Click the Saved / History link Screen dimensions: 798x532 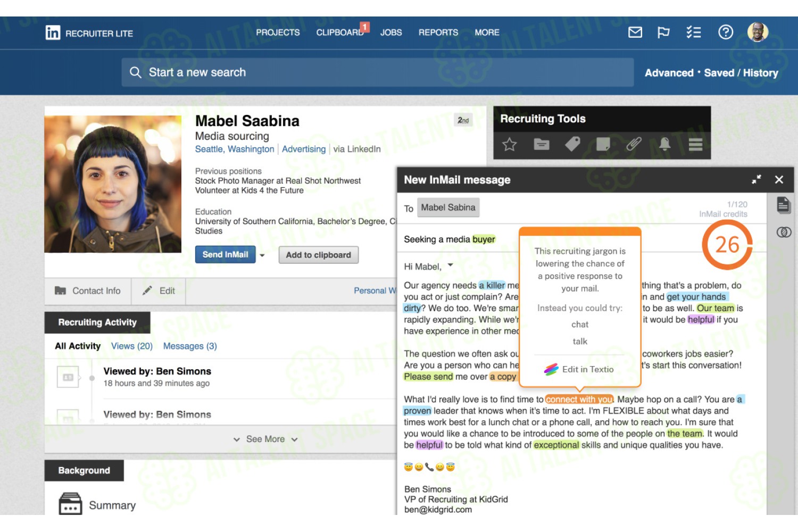click(741, 73)
